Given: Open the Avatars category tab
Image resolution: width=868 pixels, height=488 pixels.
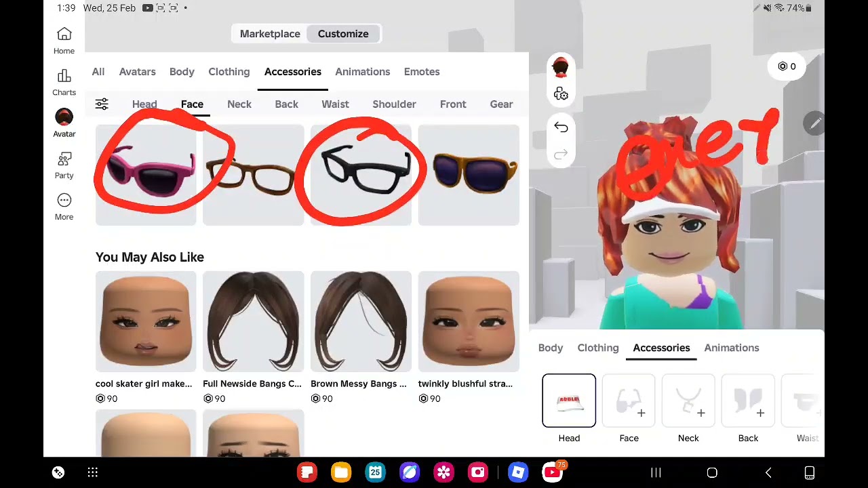Looking at the screenshot, I should (x=137, y=72).
